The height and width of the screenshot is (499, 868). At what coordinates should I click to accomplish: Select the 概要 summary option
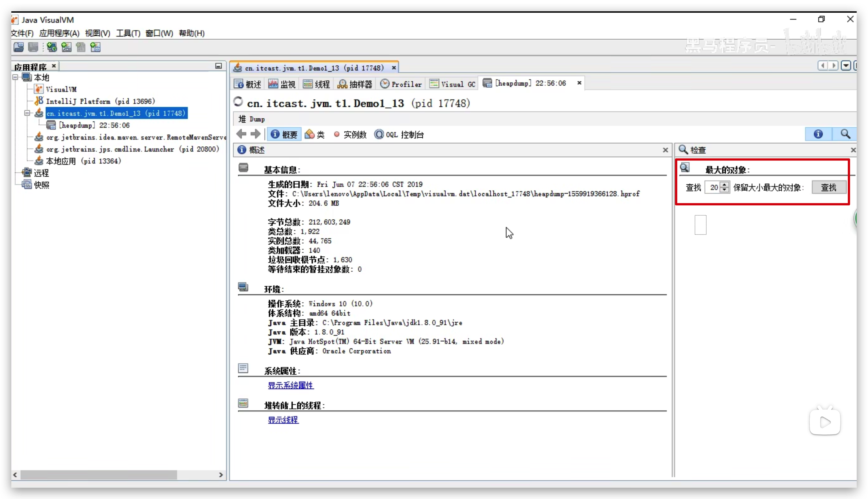(x=283, y=134)
